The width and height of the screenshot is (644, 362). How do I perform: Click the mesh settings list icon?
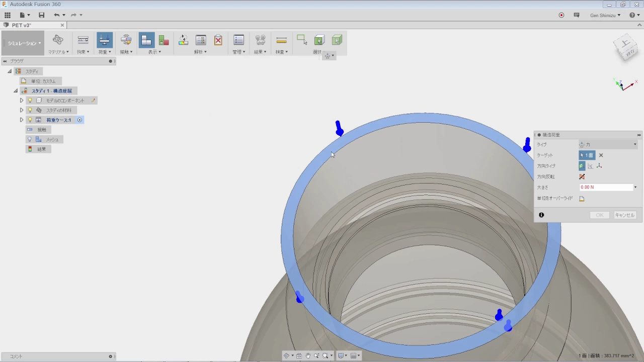(x=201, y=40)
